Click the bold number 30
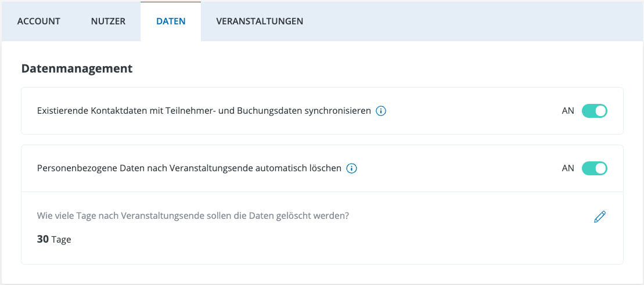This screenshot has height=285, width=644. click(x=43, y=239)
